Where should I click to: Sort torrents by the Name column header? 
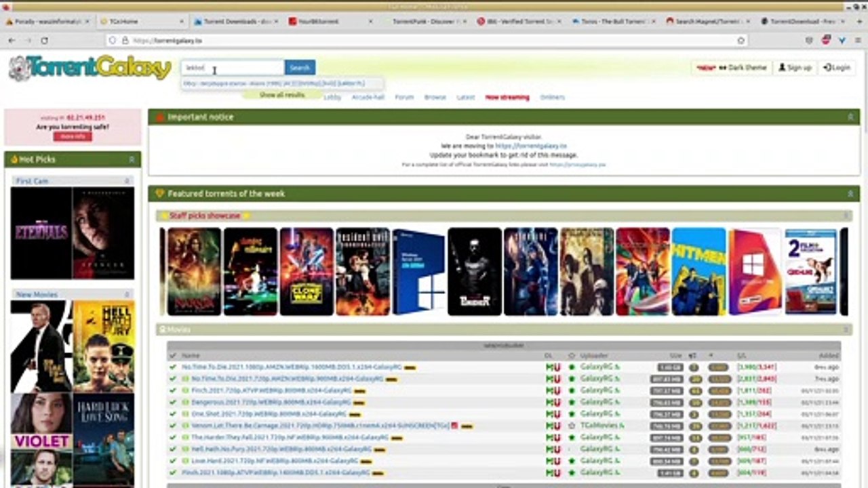(191, 355)
